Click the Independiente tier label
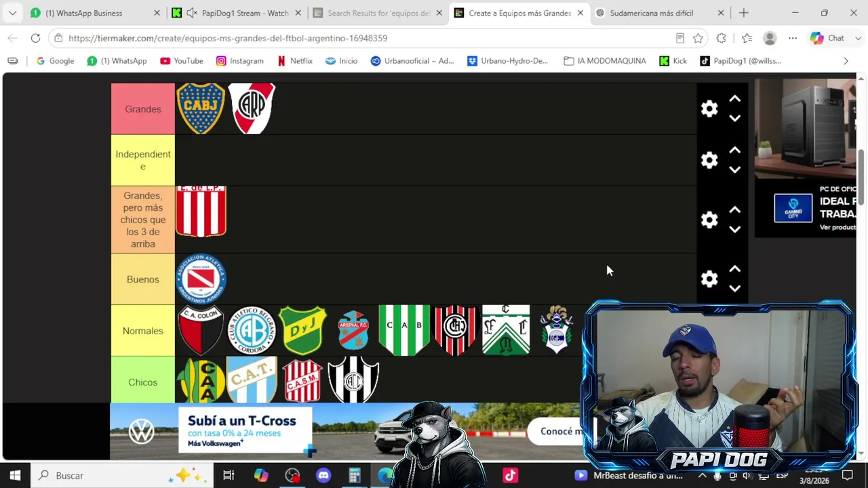The height and width of the screenshot is (488, 868). 143,160
